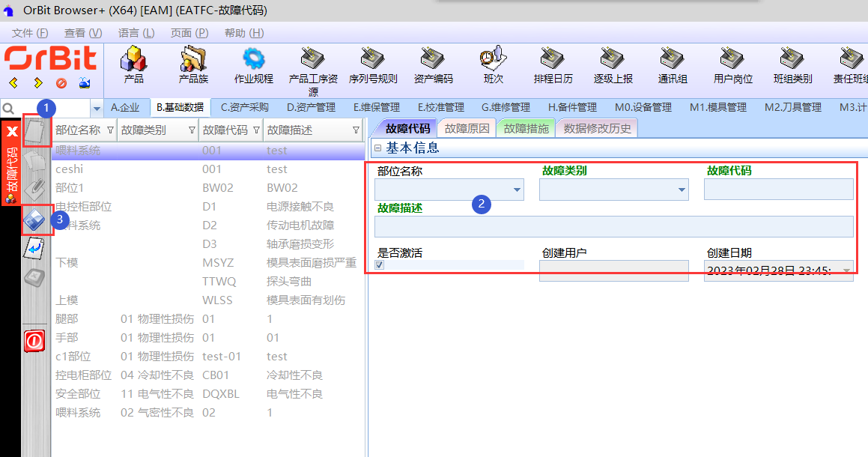The width and height of the screenshot is (868, 457).
Task: Switch to the 故障原因 tab
Action: point(467,128)
